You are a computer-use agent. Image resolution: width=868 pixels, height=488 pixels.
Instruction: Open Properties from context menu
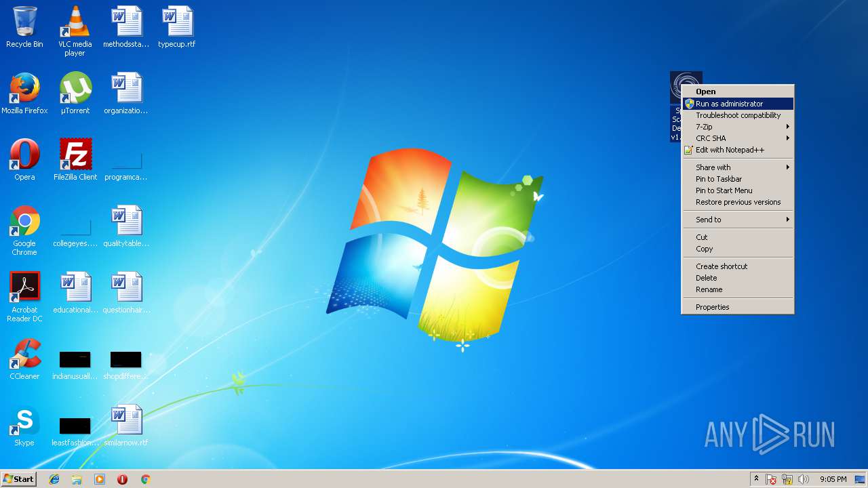(x=738, y=307)
